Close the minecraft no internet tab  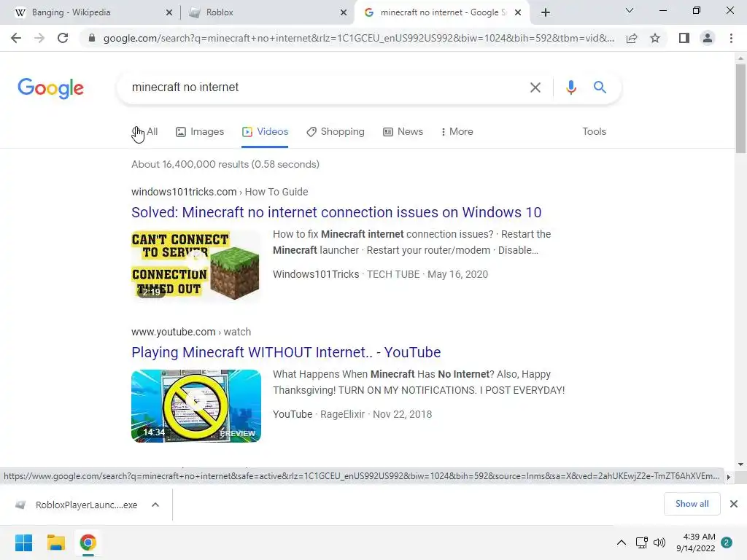(x=518, y=12)
